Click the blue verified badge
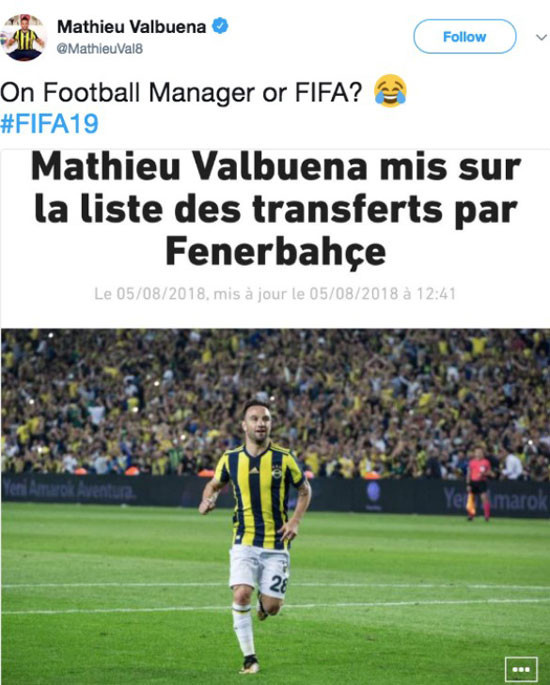The width and height of the screenshot is (550, 685). 220,26
